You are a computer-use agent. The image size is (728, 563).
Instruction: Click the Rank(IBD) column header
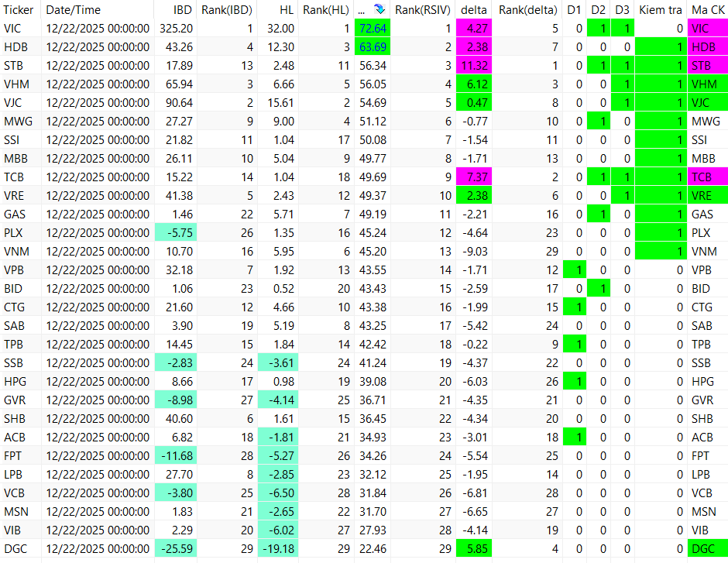pyautogui.click(x=227, y=10)
